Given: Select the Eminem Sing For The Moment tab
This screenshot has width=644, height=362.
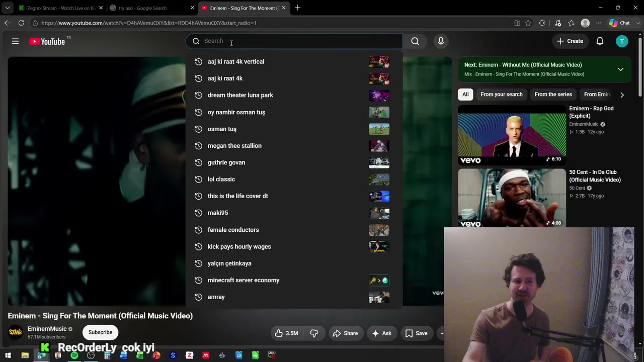Looking at the screenshot, I should (x=243, y=8).
